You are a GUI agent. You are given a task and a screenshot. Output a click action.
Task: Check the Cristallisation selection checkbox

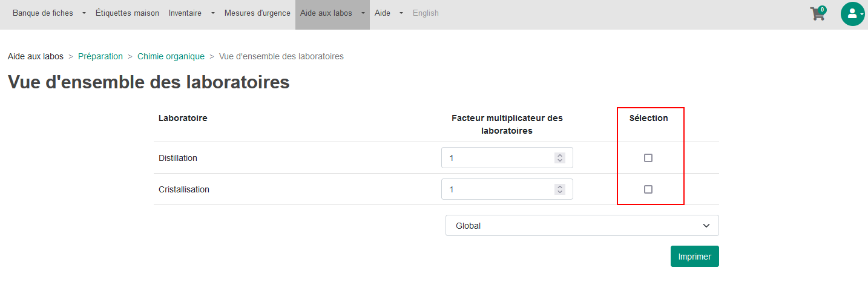648,189
